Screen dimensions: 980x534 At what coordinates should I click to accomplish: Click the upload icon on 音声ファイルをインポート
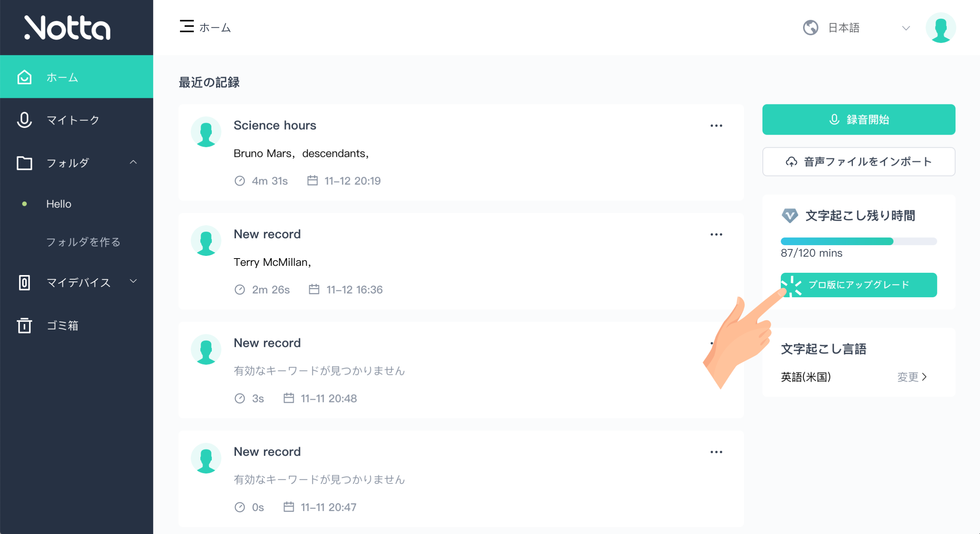792,162
